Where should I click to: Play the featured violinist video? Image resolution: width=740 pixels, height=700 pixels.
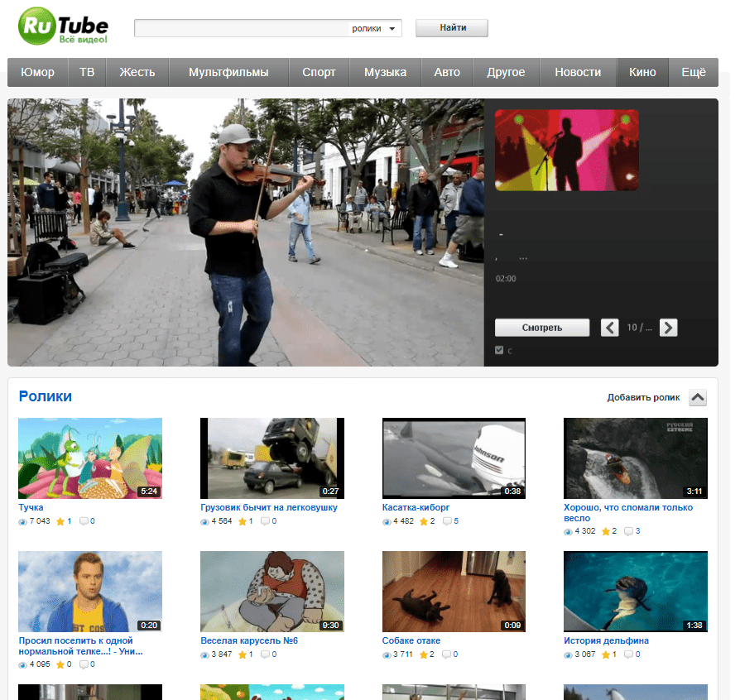click(246, 232)
